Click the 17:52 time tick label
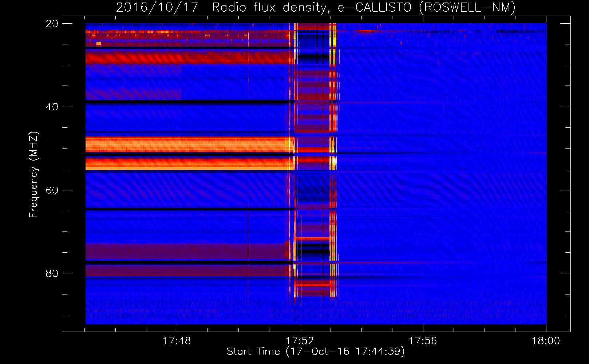This screenshot has height=364, width=589. (x=300, y=341)
